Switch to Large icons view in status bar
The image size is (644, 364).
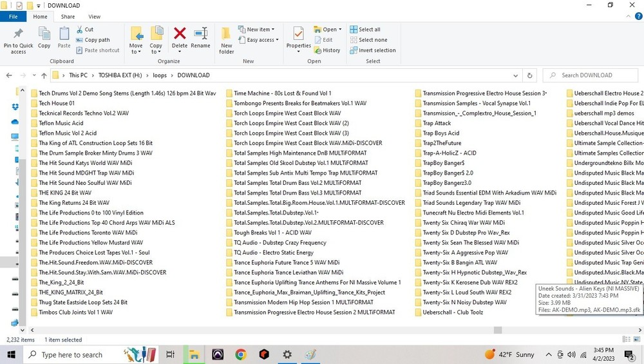[x=637, y=340]
